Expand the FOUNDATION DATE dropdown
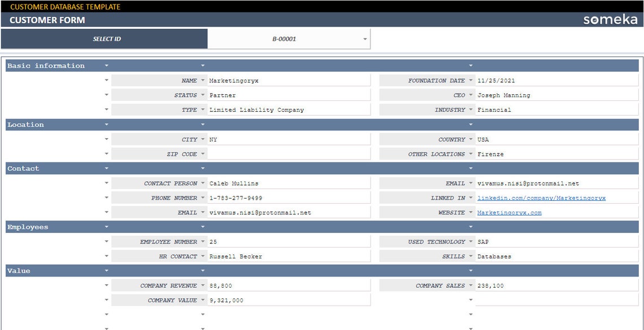The height and width of the screenshot is (330, 644). [x=471, y=80]
